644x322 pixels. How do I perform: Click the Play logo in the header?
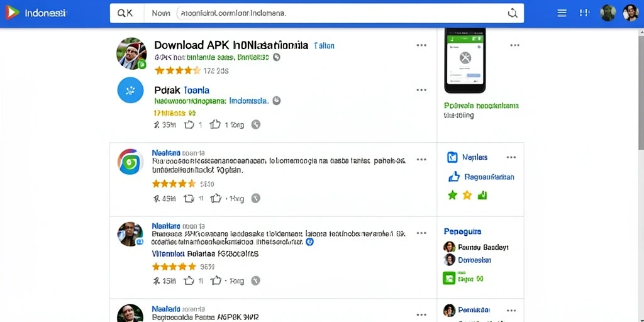coord(12,13)
